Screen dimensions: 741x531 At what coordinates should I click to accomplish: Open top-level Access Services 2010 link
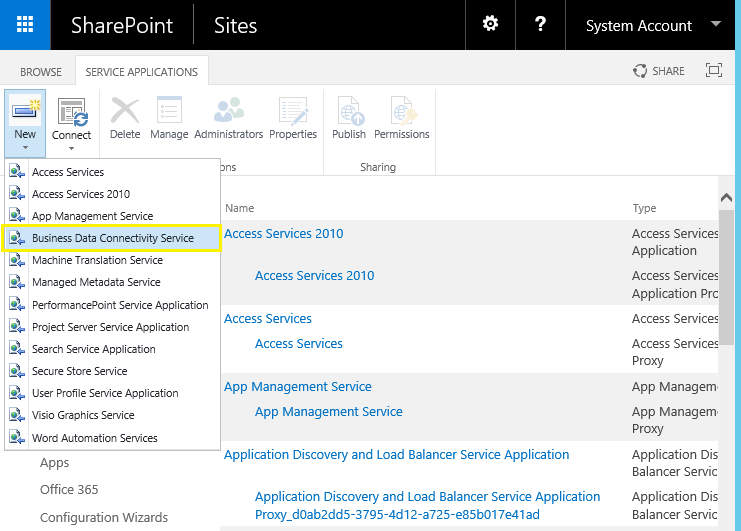point(284,233)
